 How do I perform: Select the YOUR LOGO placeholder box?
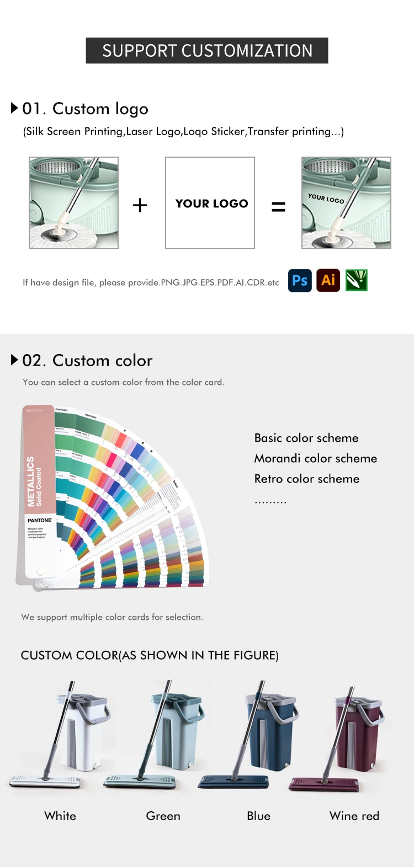pos(210,203)
